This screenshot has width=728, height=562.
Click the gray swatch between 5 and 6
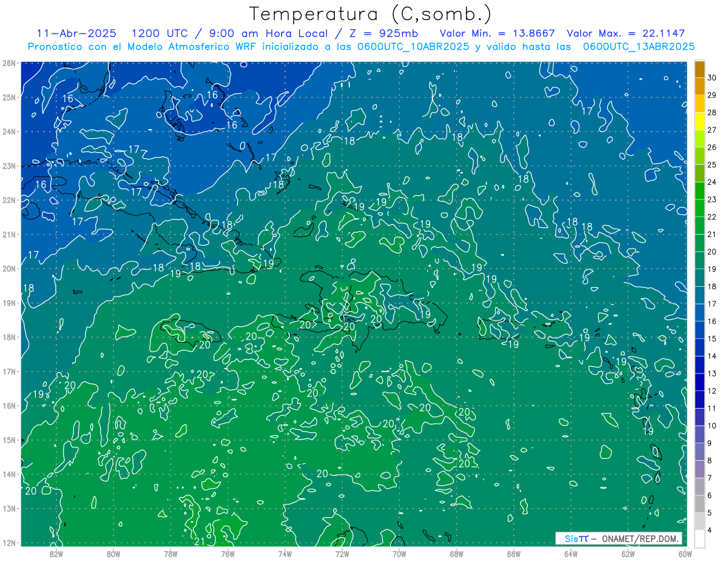[699, 504]
